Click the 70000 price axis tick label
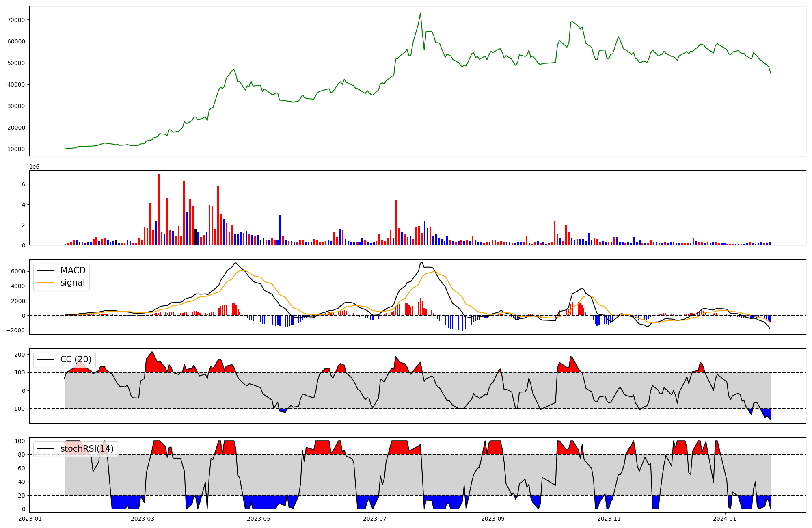Viewport: 812px width, 528px height. pos(16,20)
